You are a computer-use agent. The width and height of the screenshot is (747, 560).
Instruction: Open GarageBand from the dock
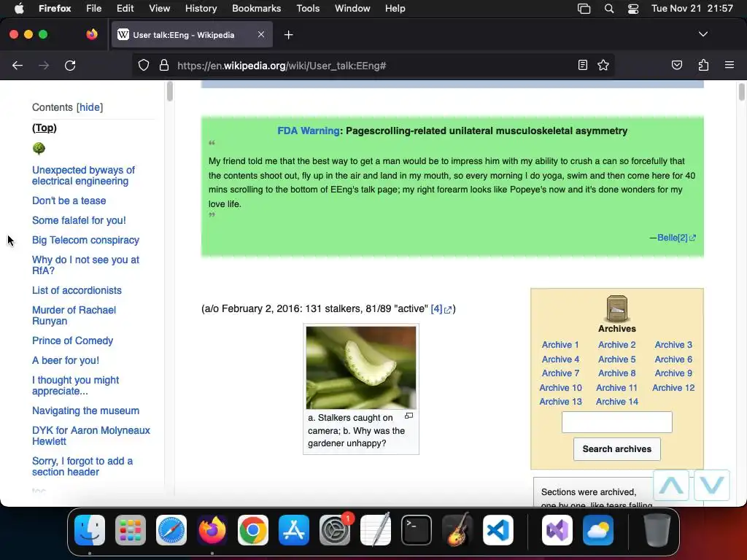tap(457, 529)
